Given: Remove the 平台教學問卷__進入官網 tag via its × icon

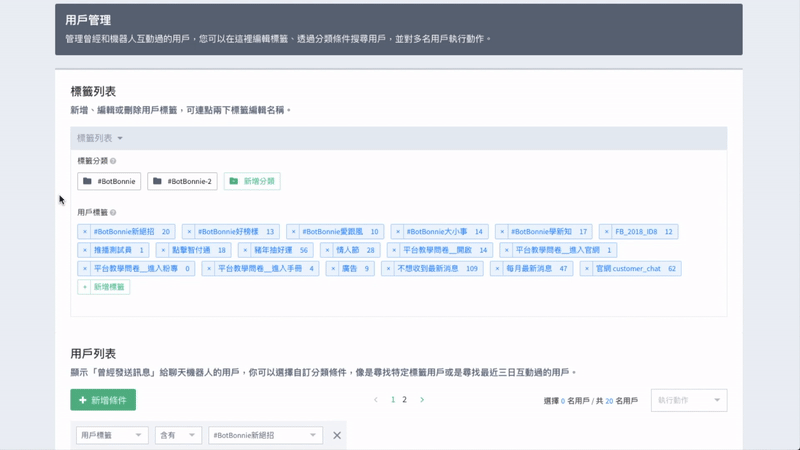Looking at the screenshot, I should [x=507, y=250].
